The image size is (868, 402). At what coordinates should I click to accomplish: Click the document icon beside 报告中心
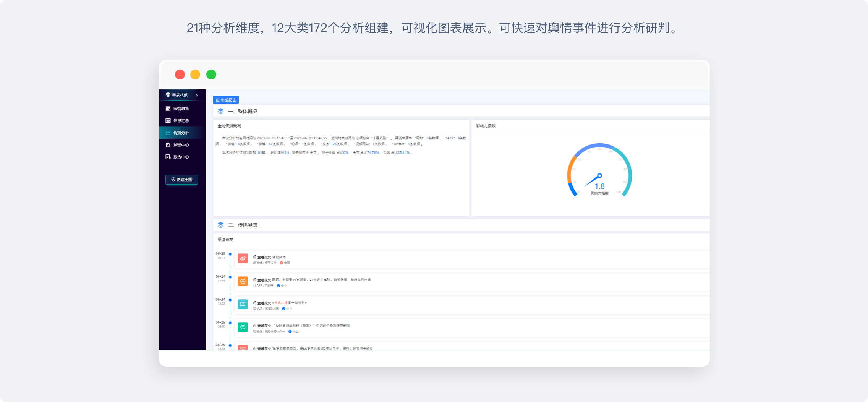click(x=168, y=157)
